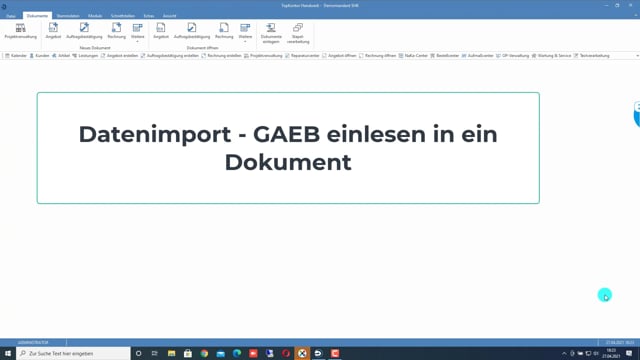The height and width of the screenshot is (360, 640).
Task: Click Auftragsbestätigung erstellen shortcut
Action: [x=169, y=56]
